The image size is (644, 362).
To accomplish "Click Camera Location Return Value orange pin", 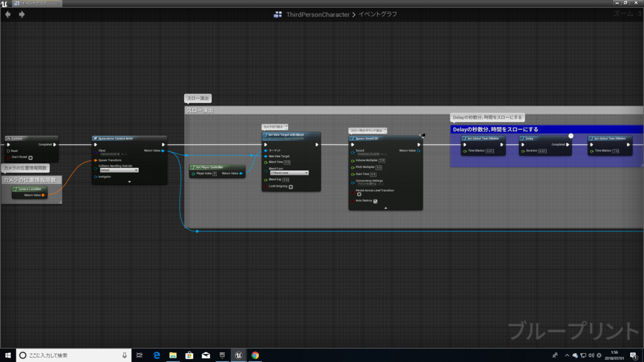I will pyautogui.click(x=43, y=195).
